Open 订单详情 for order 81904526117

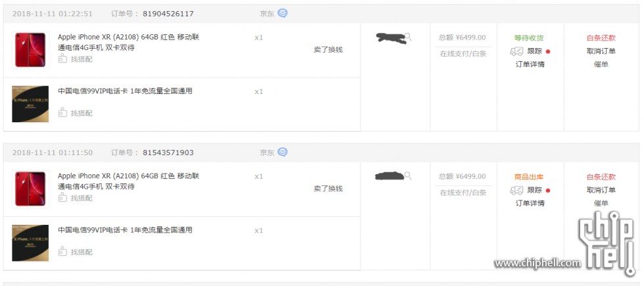(x=530, y=64)
